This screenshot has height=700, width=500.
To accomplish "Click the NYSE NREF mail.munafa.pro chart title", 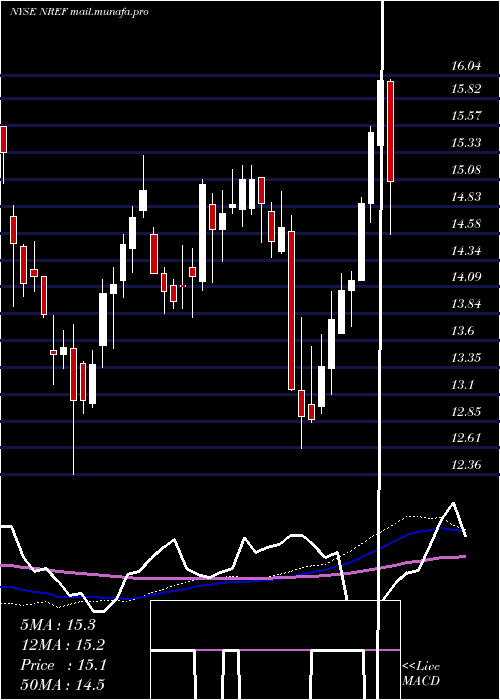I will [79, 12].
